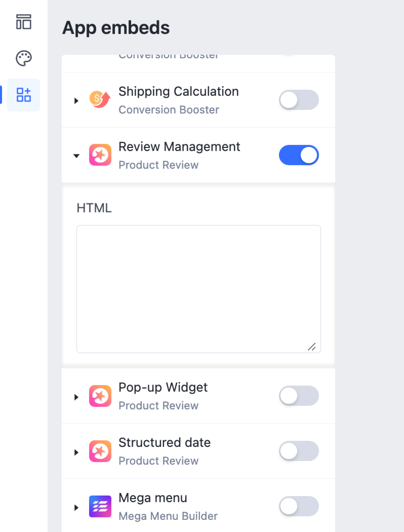404x532 pixels.
Task: Expand the Mega menu settings arrow
Action: [x=76, y=507]
